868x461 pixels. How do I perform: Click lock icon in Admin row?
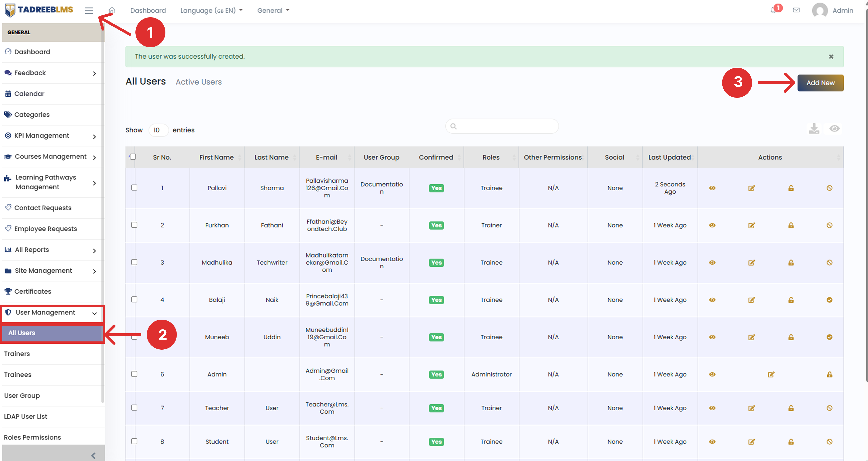(830, 374)
